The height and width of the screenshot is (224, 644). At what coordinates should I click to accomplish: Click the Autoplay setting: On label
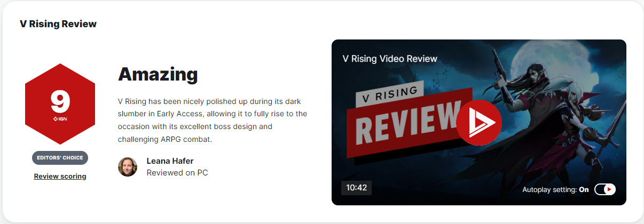click(555, 189)
